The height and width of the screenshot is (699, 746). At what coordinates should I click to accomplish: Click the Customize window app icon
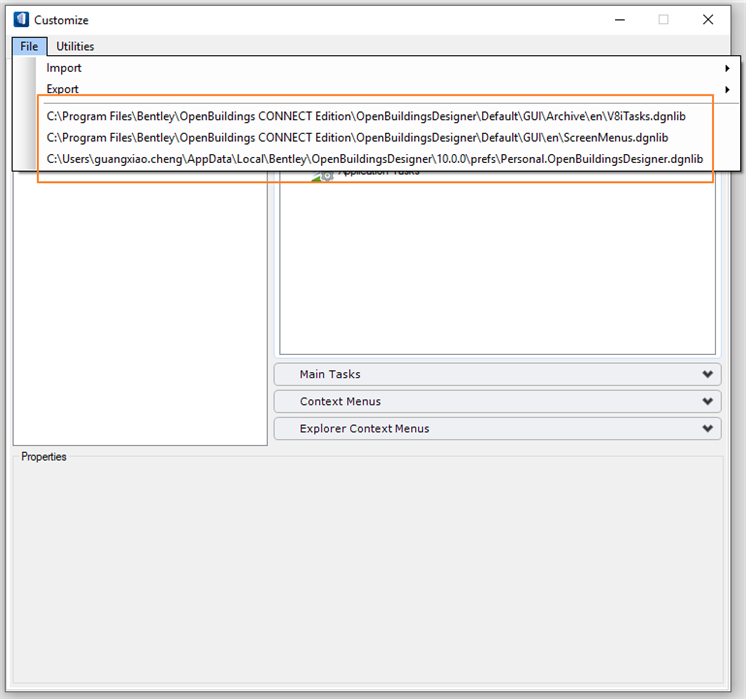click(21, 20)
